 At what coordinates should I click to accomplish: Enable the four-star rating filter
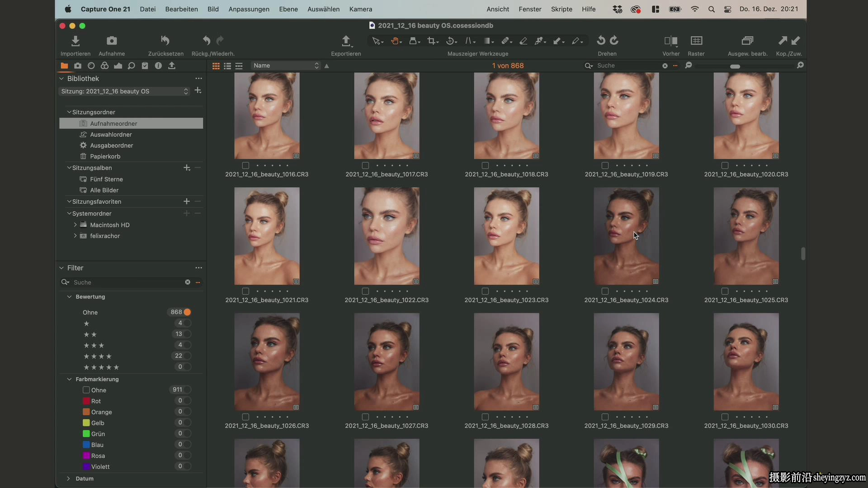click(187, 356)
